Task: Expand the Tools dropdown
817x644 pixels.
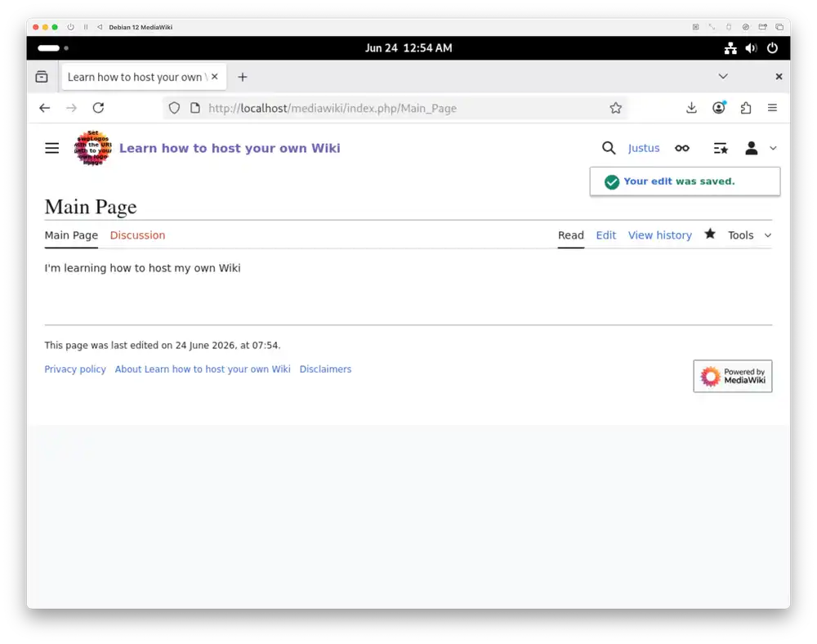Action: click(x=749, y=235)
